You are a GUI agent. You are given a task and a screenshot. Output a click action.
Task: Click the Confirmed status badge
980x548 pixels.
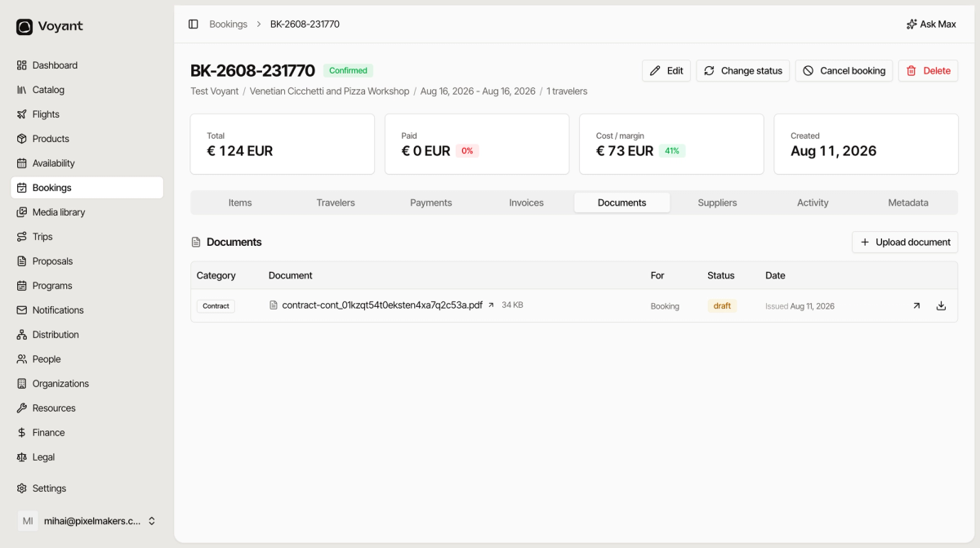(348, 71)
